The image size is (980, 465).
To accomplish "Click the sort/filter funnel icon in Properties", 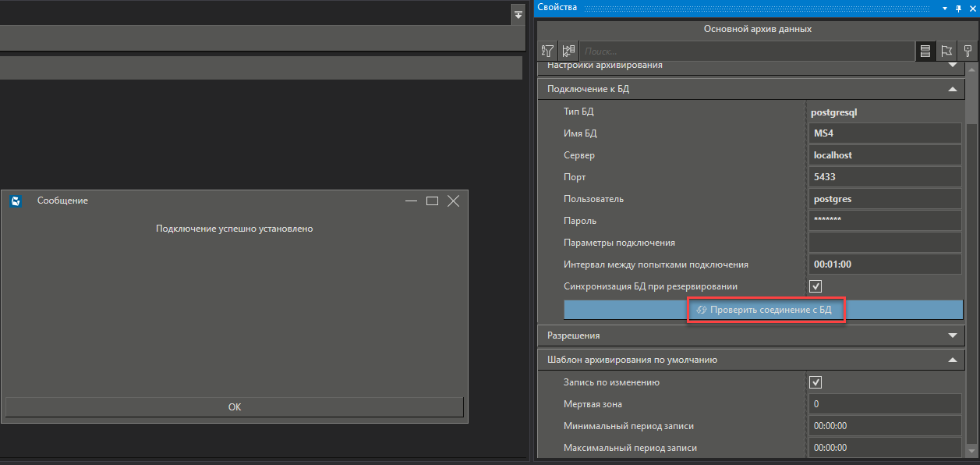I will (548, 51).
